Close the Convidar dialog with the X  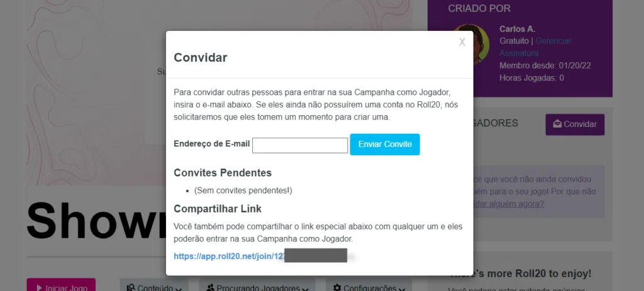point(462,42)
